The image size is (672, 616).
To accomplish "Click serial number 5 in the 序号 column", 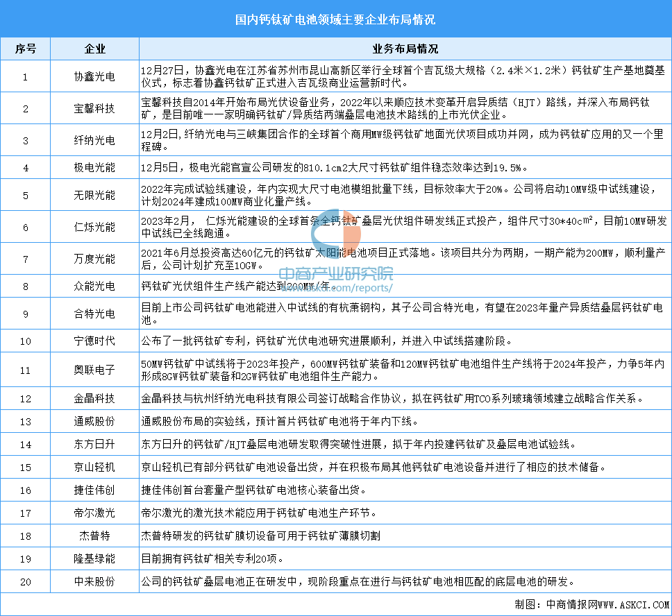I will pos(25,196).
